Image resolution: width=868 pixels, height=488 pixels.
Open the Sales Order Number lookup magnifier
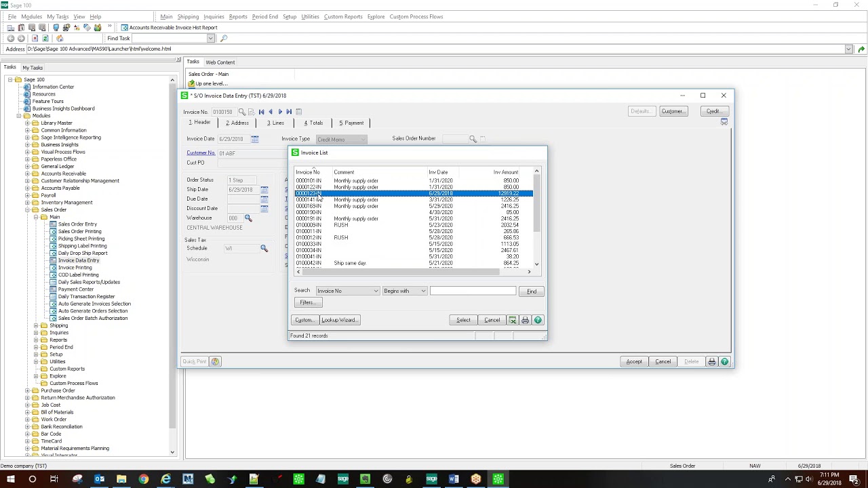click(x=473, y=139)
